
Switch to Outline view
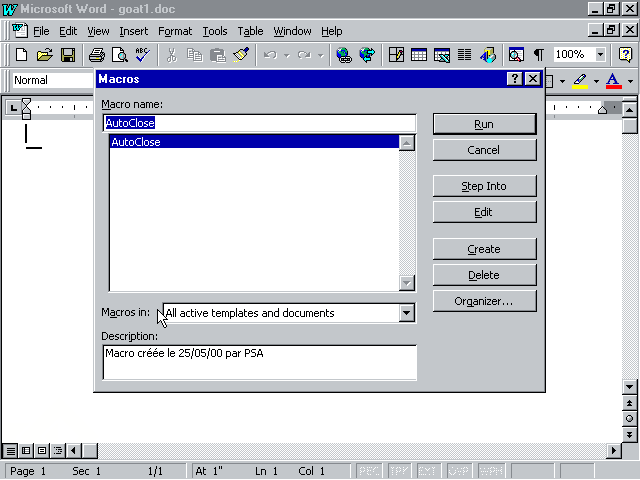[58, 451]
